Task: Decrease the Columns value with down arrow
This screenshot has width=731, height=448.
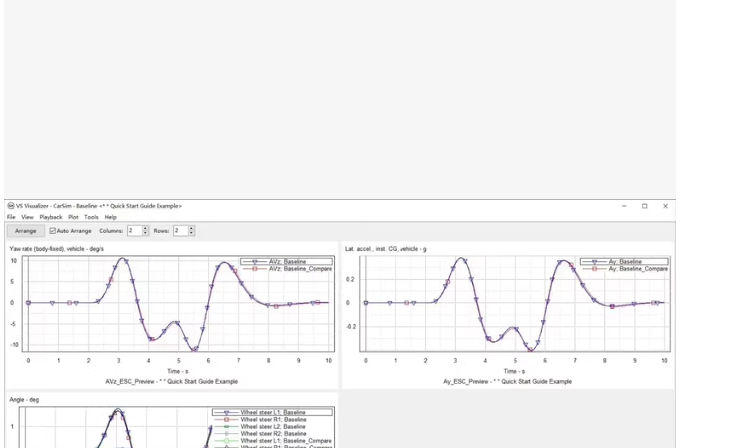Action: (x=145, y=233)
